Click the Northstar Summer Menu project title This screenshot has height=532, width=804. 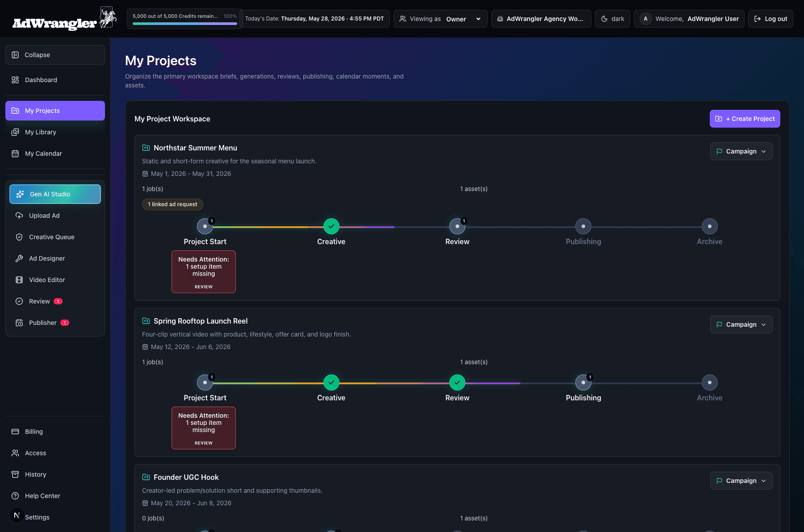[195, 148]
